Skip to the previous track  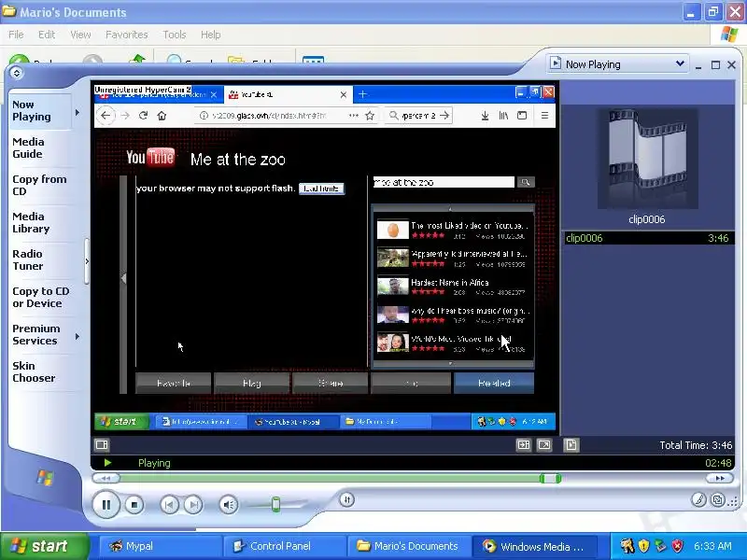pyautogui.click(x=169, y=505)
